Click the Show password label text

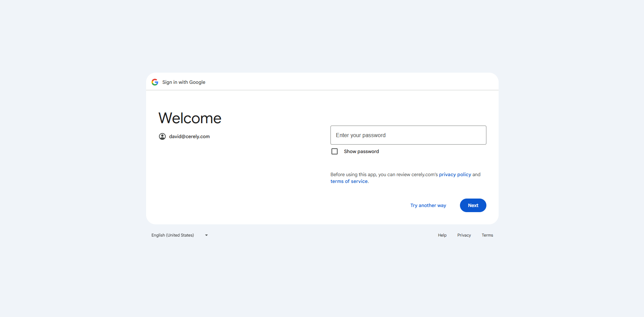coord(361,151)
